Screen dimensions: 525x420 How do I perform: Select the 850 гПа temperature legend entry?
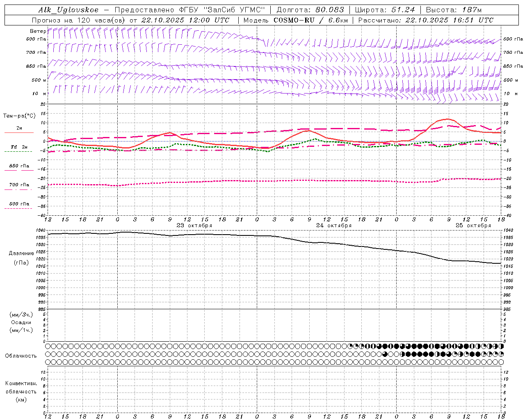19,166
